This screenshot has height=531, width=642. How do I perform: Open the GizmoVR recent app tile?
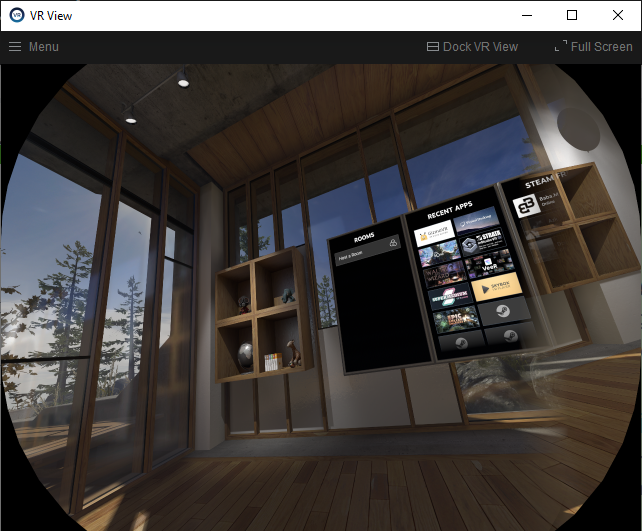pyautogui.click(x=434, y=234)
